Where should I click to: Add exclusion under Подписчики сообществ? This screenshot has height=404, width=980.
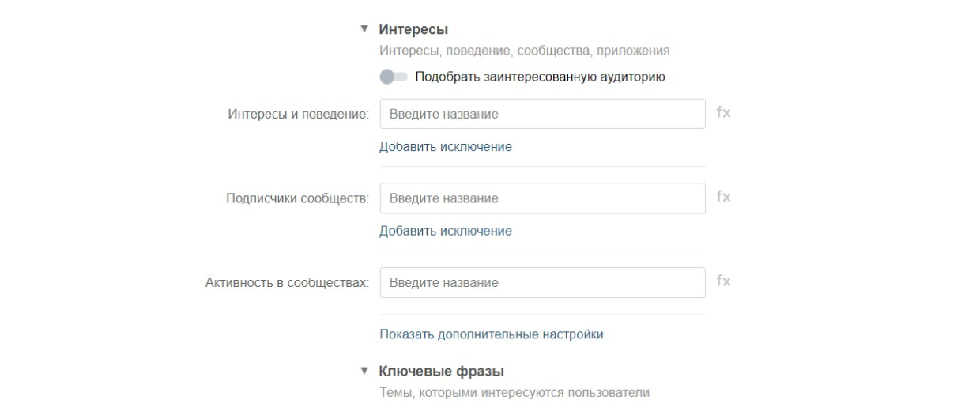[x=446, y=231]
